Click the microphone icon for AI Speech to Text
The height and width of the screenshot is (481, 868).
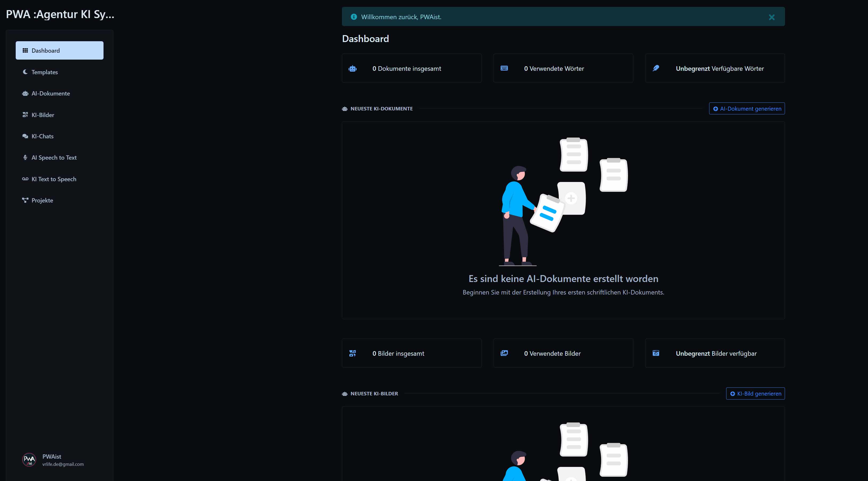tap(25, 157)
